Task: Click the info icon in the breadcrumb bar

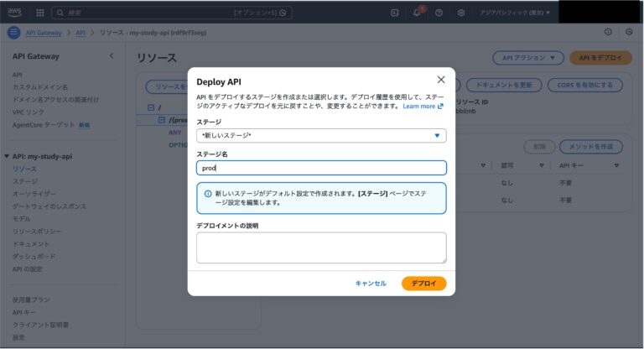Action: [x=608, y=33]
